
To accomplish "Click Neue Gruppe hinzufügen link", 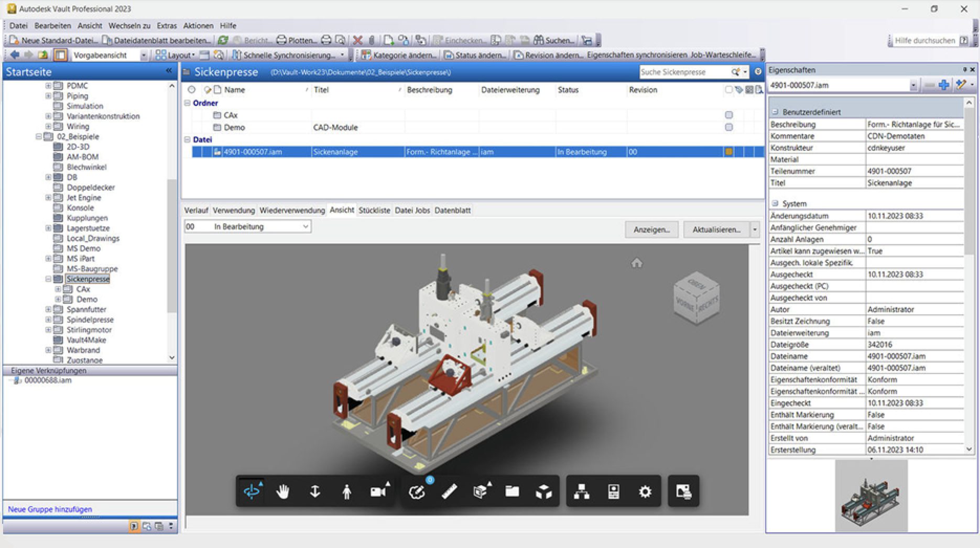I will [50, 509].
